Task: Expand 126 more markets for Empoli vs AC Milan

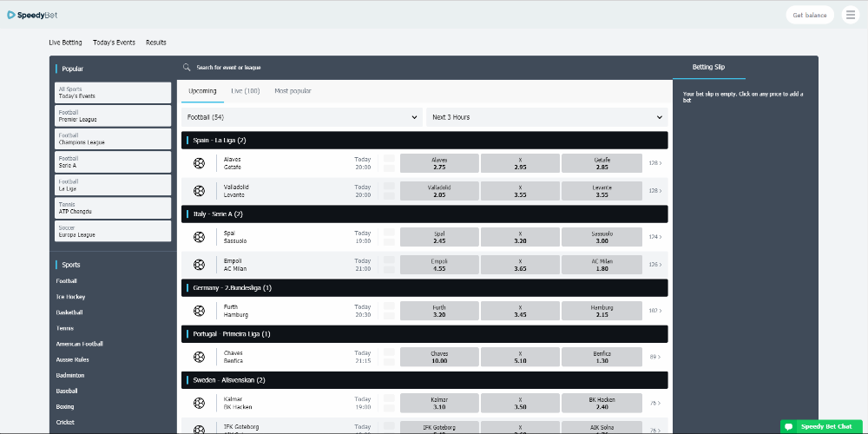Action: coord(654,265)
